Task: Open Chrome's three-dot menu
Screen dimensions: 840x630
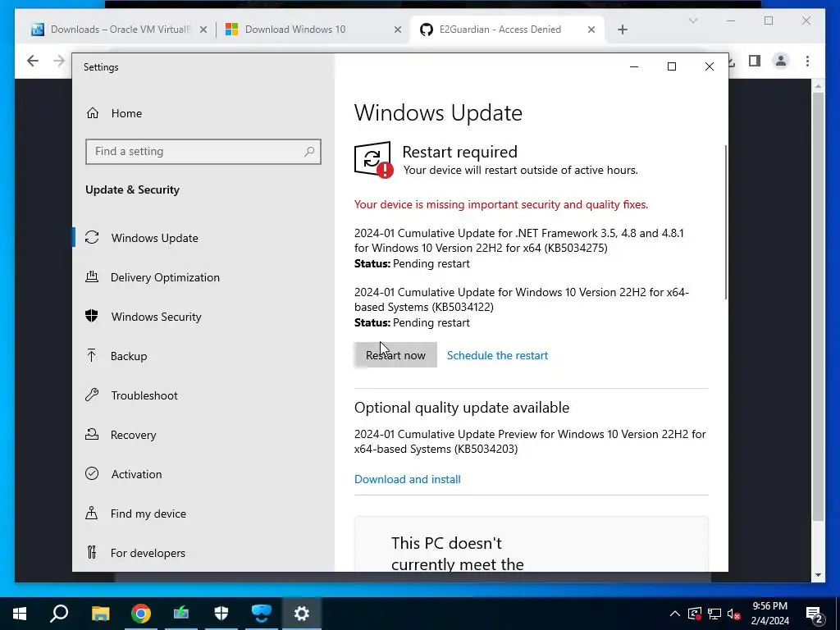Action: point(807,61)
